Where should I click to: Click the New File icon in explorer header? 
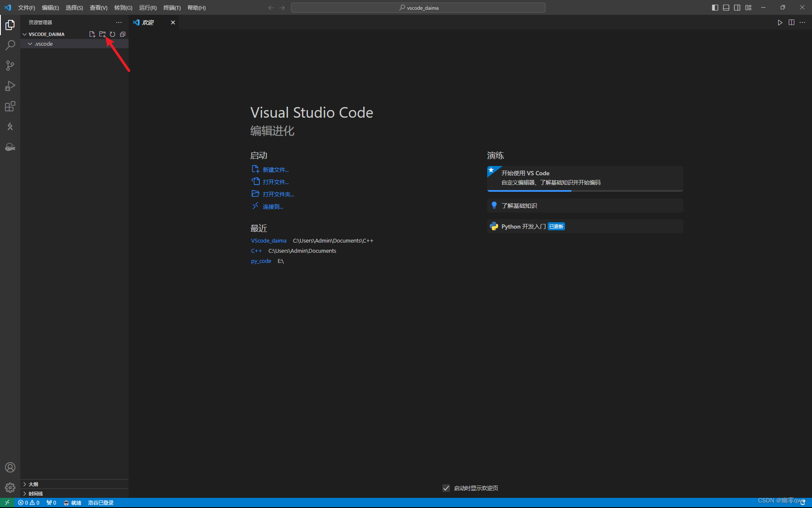click(92, 34)
